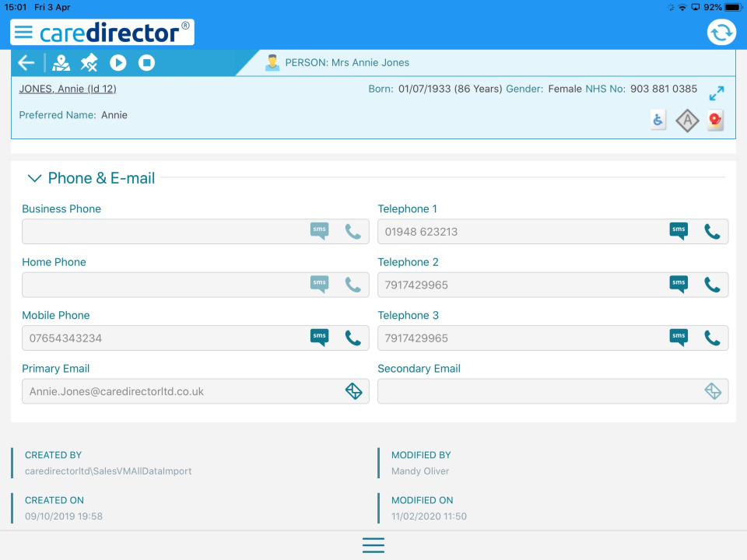Send SMS to Telephone 2
The width and height of the screenshot is (747, 560).
click(679, 285)
